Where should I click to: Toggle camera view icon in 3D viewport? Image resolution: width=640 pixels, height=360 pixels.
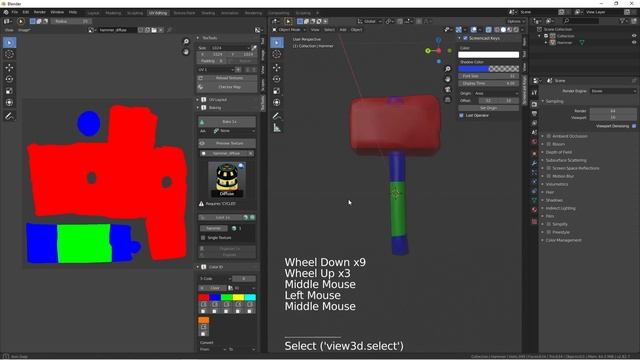tap(448, 89)
